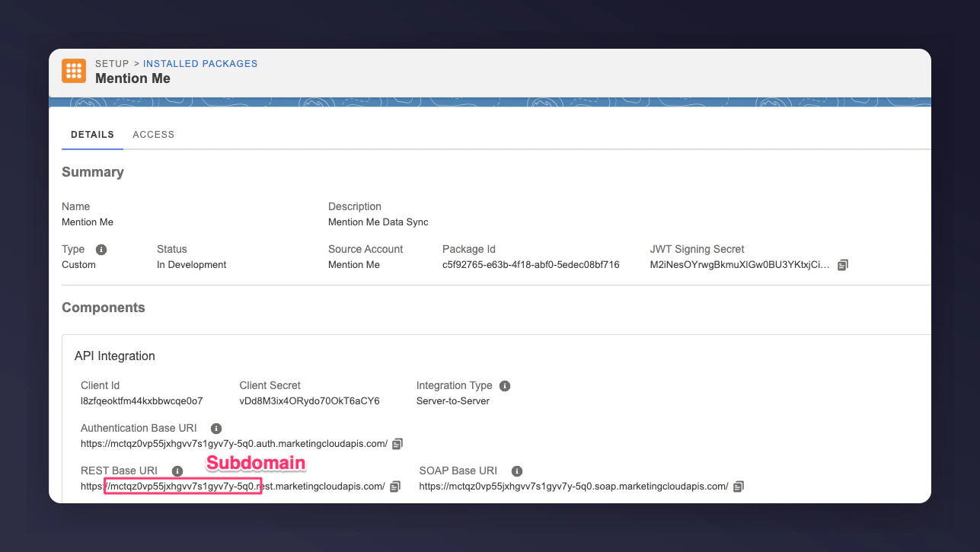Click the Name value 'Mention Me'
Screen dimensions: 980x552
(88, 222)
